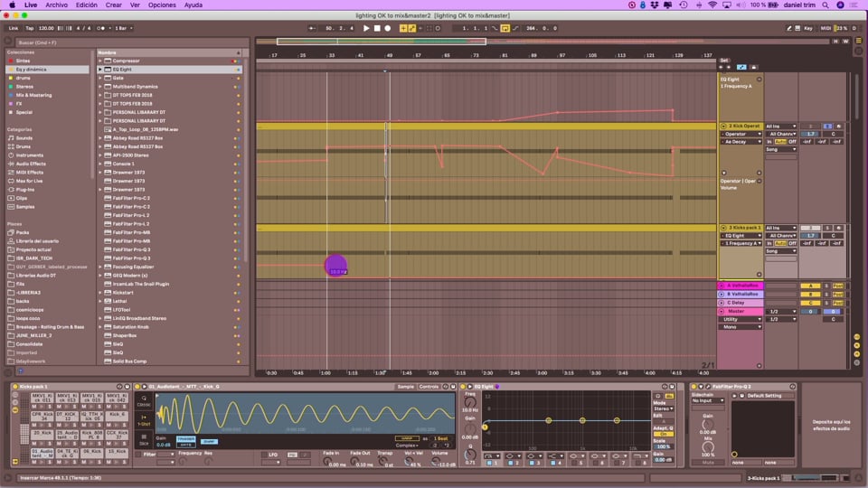The height and width of the screenshot is (488, 868).
Task: Solo the 3 Kicks pack 1 track
Action: click(827, 228)
